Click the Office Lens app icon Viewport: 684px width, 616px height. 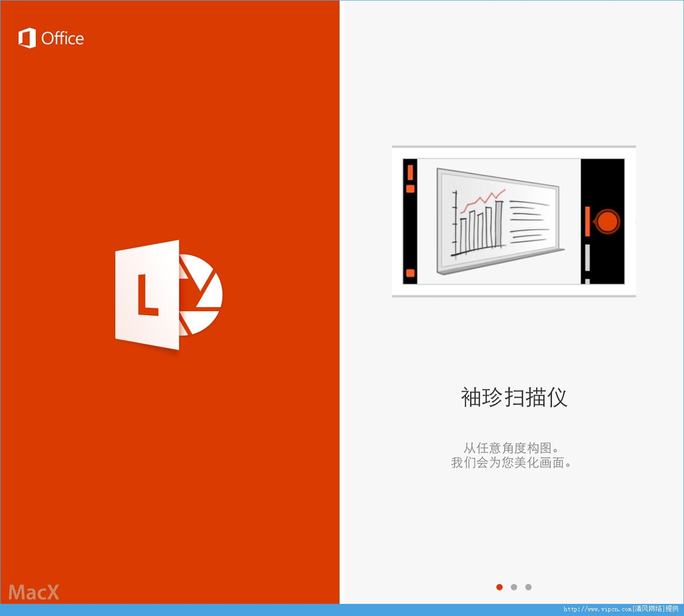pyautogui.click(x=169, y=295)
